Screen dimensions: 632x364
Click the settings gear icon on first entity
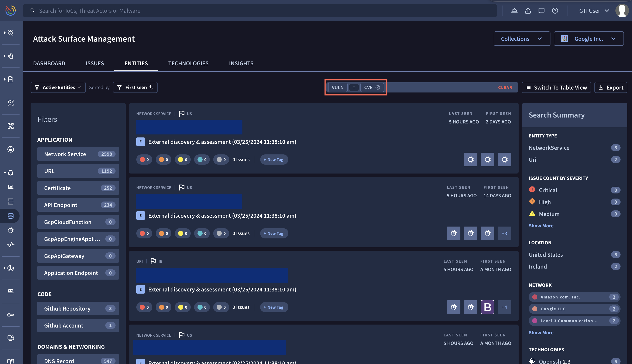(x=471, y=160)
